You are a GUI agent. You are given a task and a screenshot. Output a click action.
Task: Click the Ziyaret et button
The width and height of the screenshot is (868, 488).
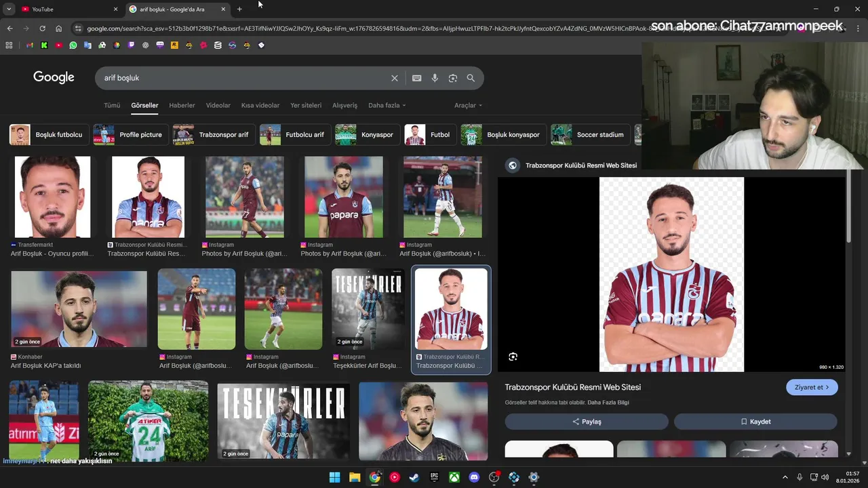pos(812,388)
